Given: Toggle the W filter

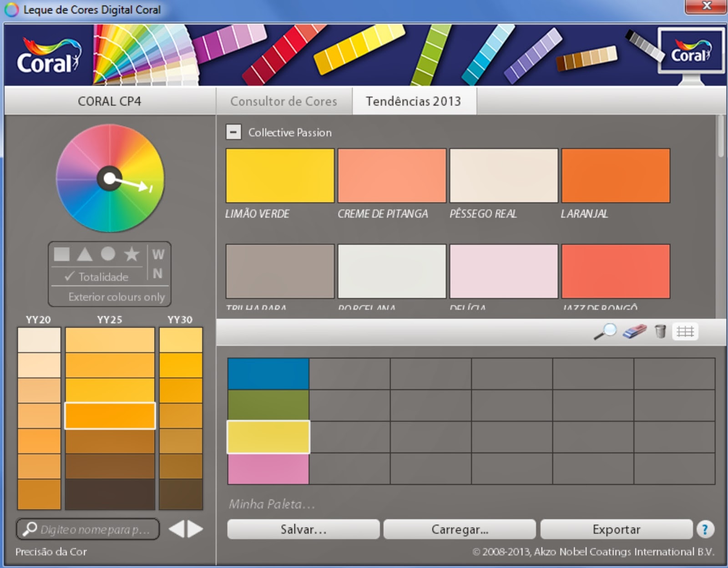Looking at the screenshot, I should [x=158, y=254].
